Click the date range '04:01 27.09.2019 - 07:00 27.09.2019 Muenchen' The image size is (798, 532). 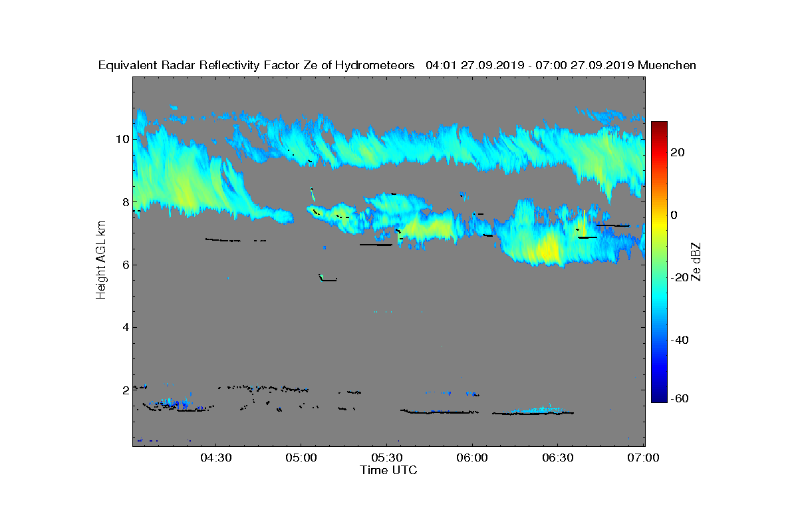(x=561, y=66)
